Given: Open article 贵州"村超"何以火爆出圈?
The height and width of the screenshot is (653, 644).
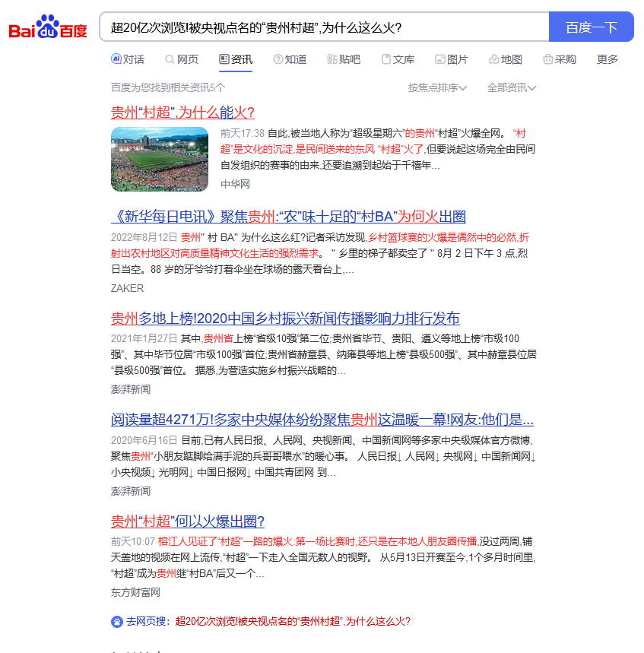Looking at the screenshot, I should click(x=188, y=521).
